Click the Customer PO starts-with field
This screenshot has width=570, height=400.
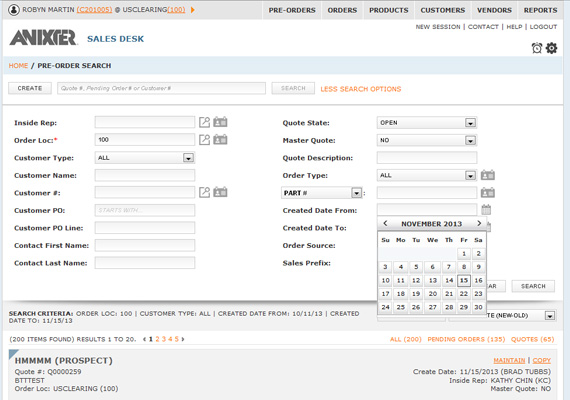(x=145, y=210)
